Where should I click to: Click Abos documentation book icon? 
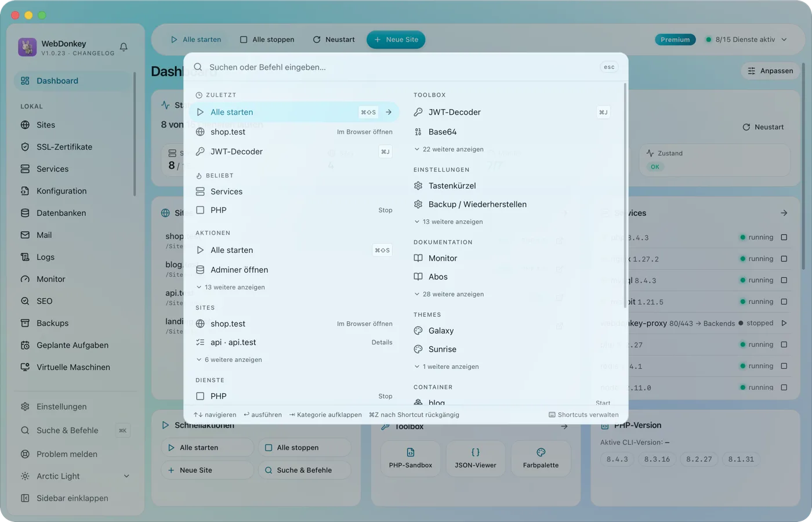pos(418,277)
